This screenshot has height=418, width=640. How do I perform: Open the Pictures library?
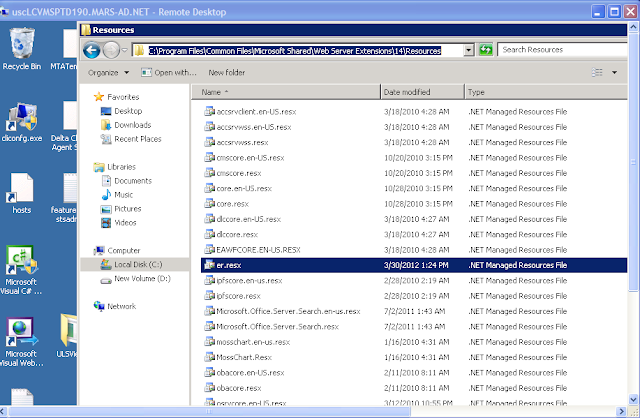pyautogui.click(x=121, y=209)
